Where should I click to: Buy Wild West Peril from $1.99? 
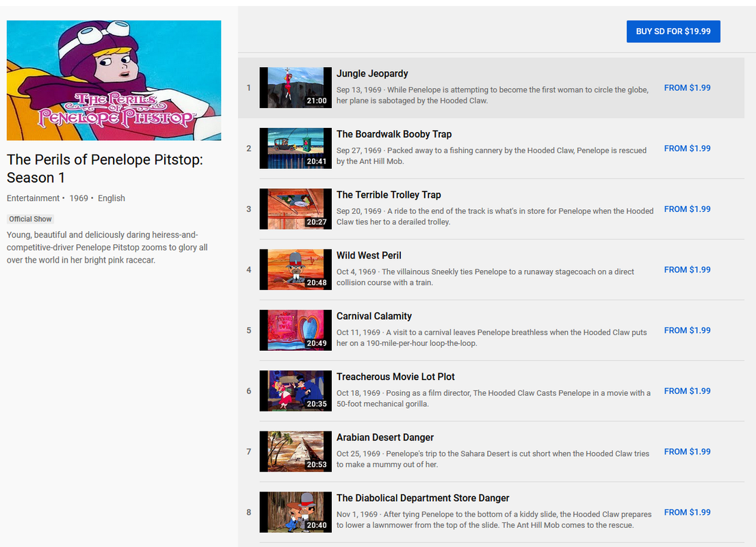[688, 270]
